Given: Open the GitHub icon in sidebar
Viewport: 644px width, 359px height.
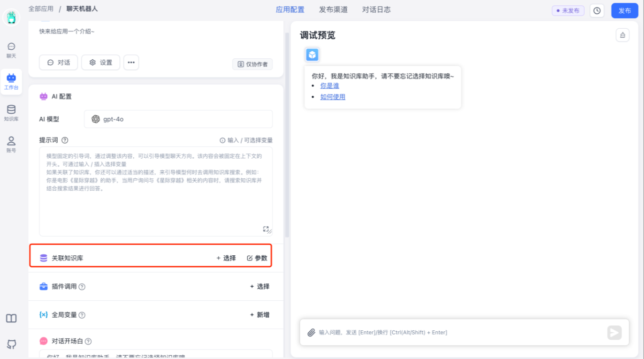Looking at the screenshot, I should pos(11,344).
